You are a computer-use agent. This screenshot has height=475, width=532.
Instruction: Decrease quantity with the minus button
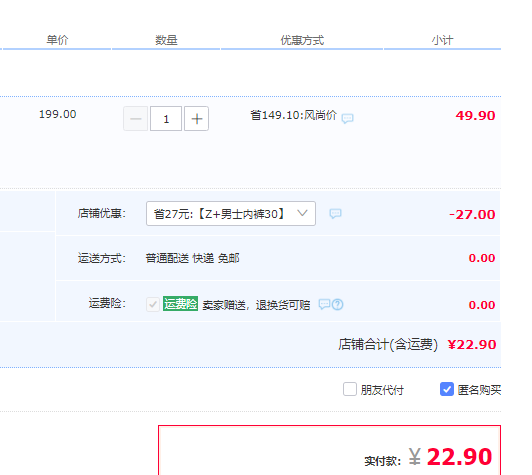(135, 119)
